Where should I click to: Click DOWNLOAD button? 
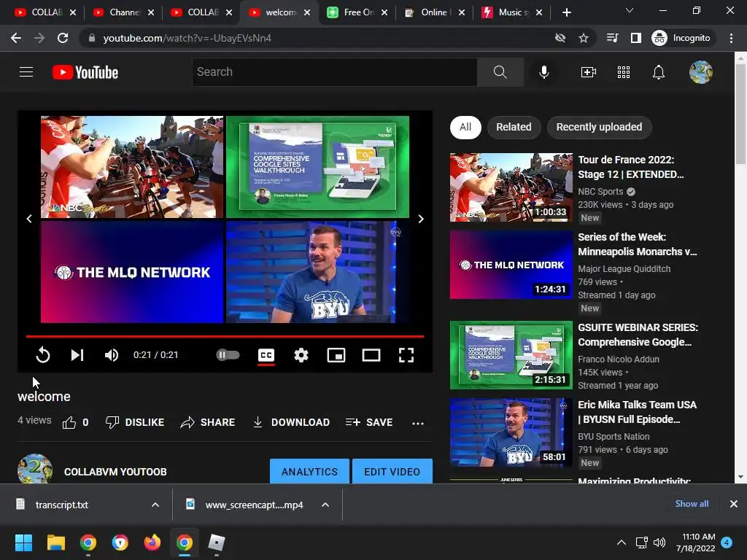click(291, 422)
